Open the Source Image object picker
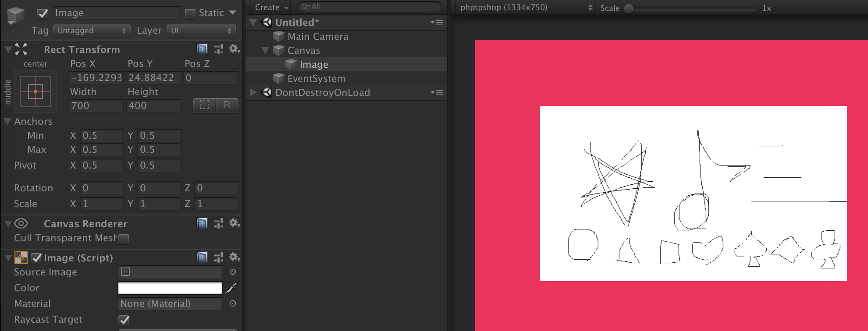The height and width of the screenshot is (331, 868). [x=233, y=272]
